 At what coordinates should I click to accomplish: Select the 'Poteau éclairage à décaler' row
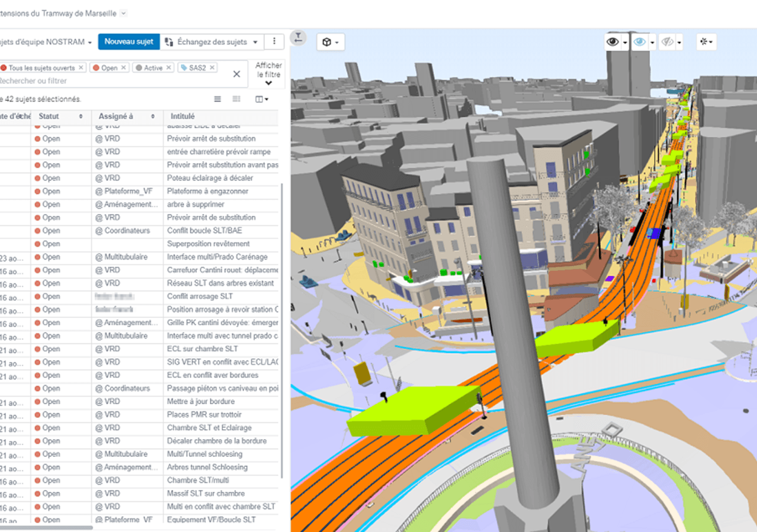tap(139, 178)
